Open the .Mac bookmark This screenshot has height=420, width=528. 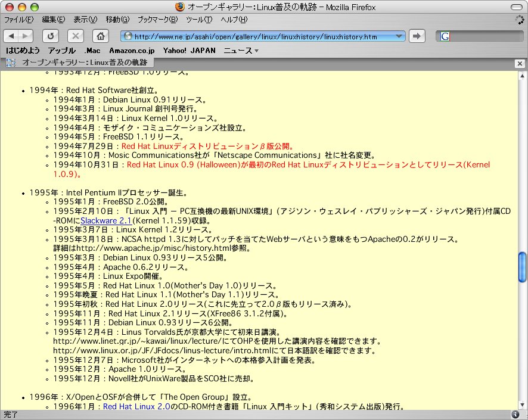(x=92, y=51)
